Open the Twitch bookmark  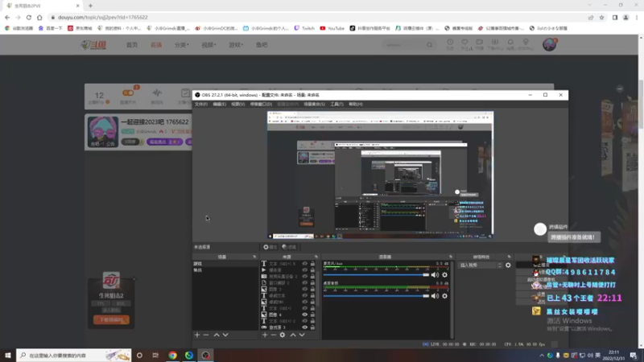[304, 28]
